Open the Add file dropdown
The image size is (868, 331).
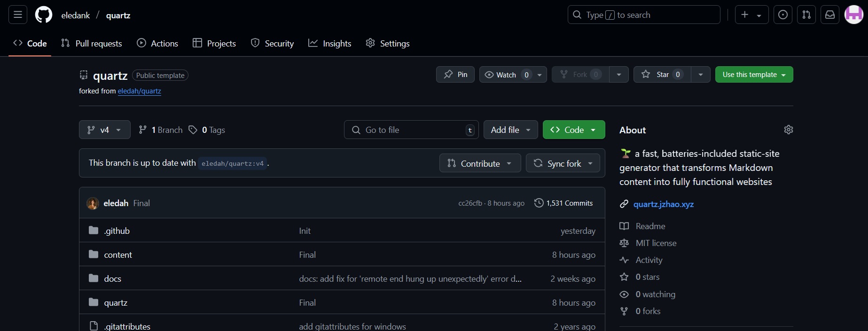coord(511,130)
